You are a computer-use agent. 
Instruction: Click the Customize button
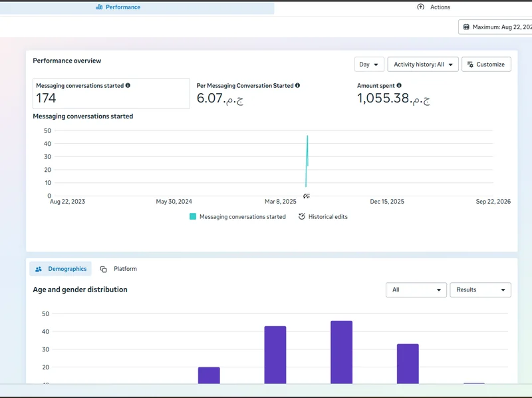pyautogui.click(x=486, y=64)
